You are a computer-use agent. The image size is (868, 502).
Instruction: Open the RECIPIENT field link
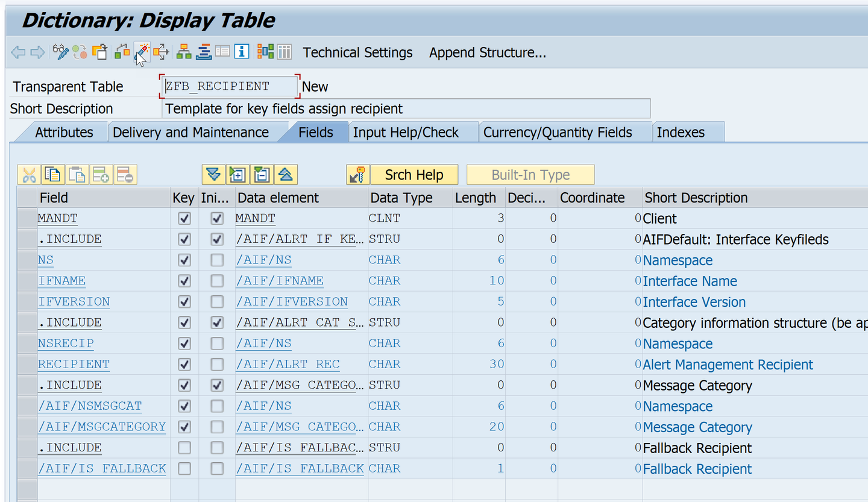pos(74,364)
